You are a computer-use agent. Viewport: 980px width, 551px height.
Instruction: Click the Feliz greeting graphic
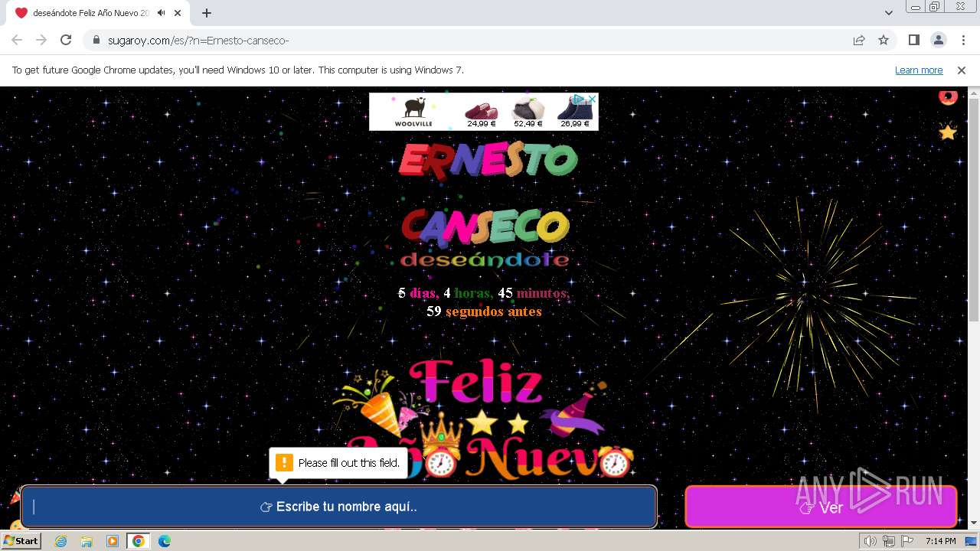(x=475, y=381)
